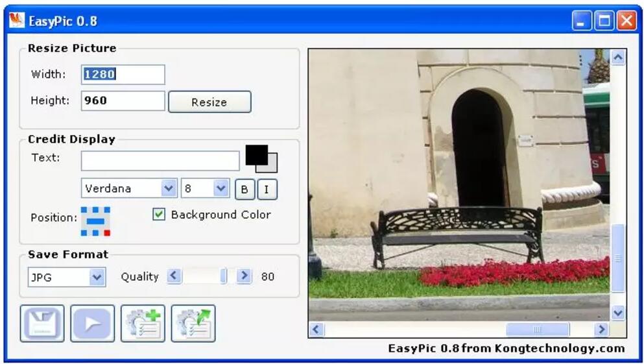Screen dimensions: 644x364
Task: Click the preview horizontal scrollbar left arrow
Action: tap(316, 329)
